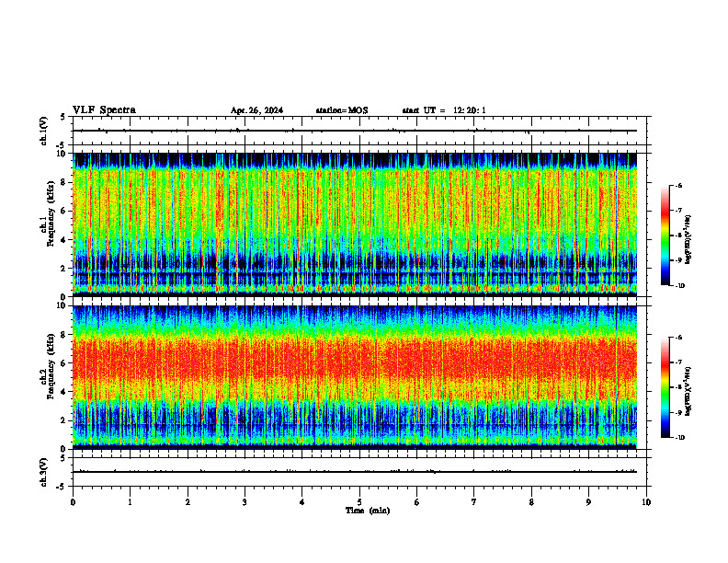Click the "VLF Spectra" plot title
Viewport: 728px width, 563px height.
tap(104, 110)
